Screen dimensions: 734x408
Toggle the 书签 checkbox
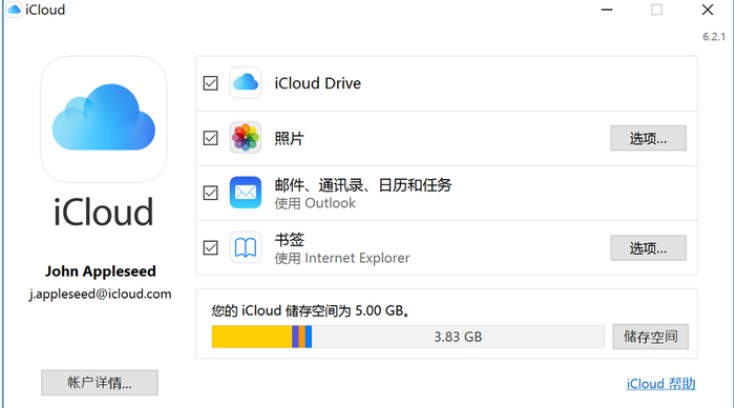[210, 247]
